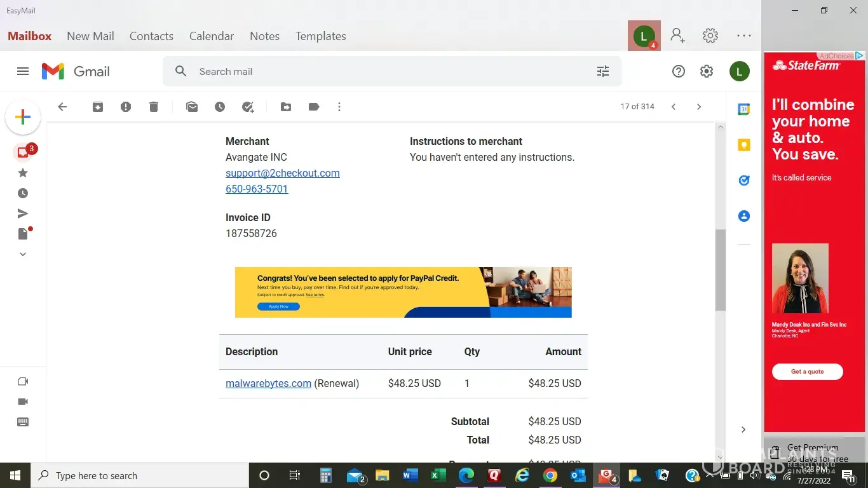
Task: Compose a new message with plus button
Action: point(23,117)
